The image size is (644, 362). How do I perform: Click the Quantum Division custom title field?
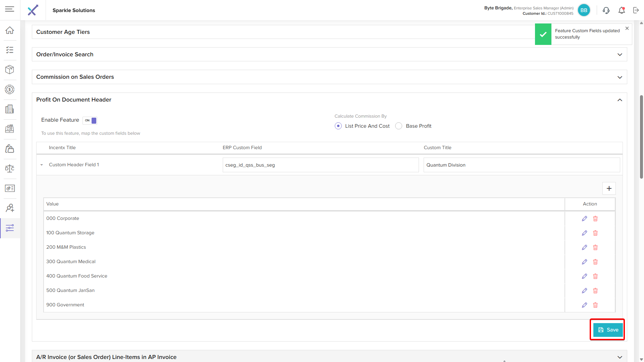[521, 165]
